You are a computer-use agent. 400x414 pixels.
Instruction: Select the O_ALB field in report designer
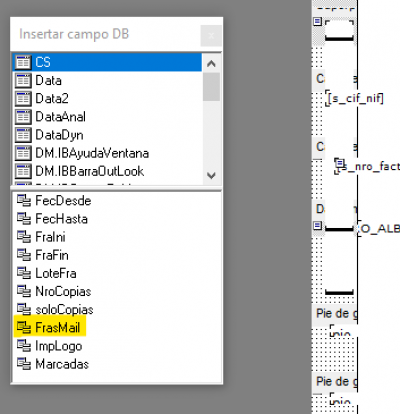coord(380,229)
